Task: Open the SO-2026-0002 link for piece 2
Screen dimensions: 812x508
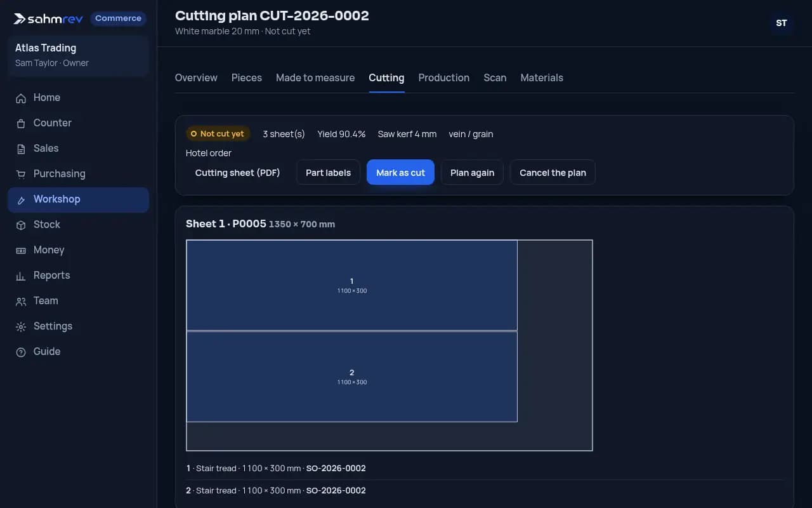Action: coord(336,490)
